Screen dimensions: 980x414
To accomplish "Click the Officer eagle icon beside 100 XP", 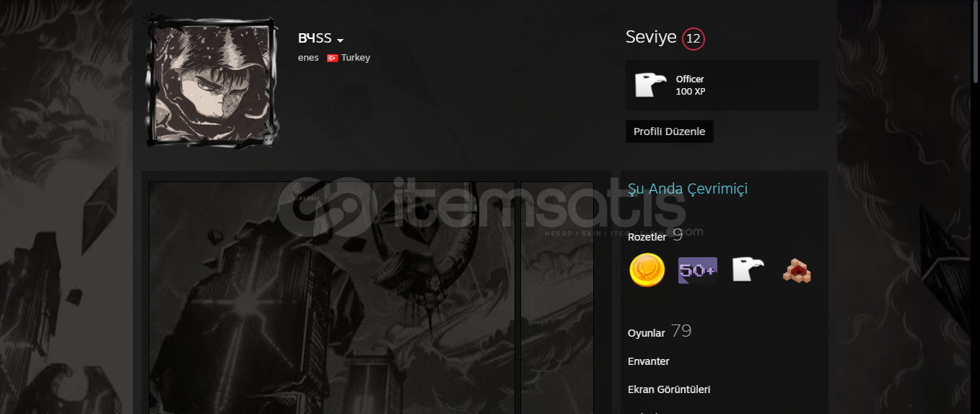I will (x=650, y=85).
